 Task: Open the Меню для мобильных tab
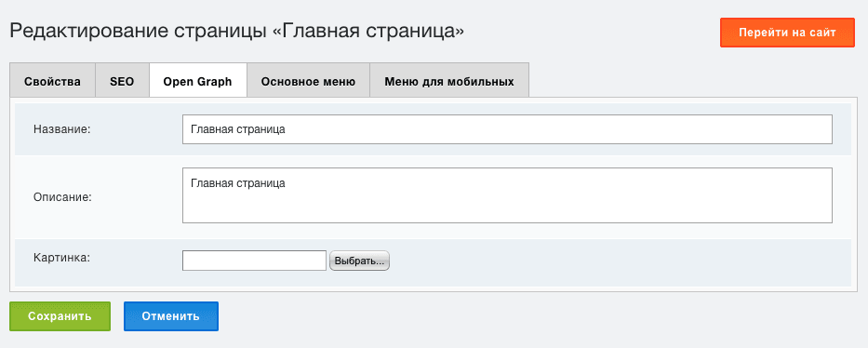(449, 82)
